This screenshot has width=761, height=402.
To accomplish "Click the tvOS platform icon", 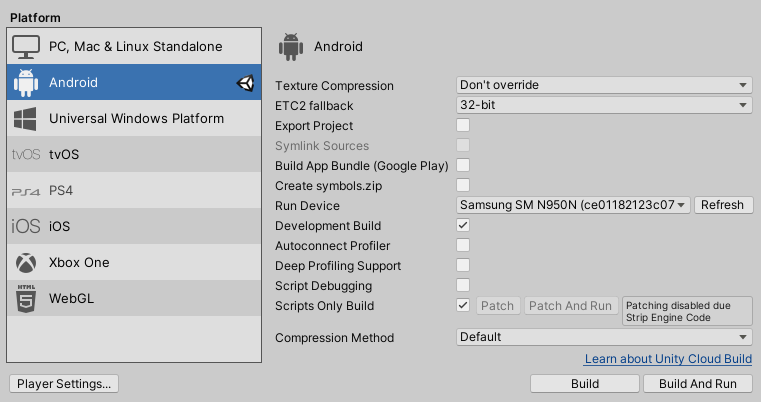I will 26,154.
